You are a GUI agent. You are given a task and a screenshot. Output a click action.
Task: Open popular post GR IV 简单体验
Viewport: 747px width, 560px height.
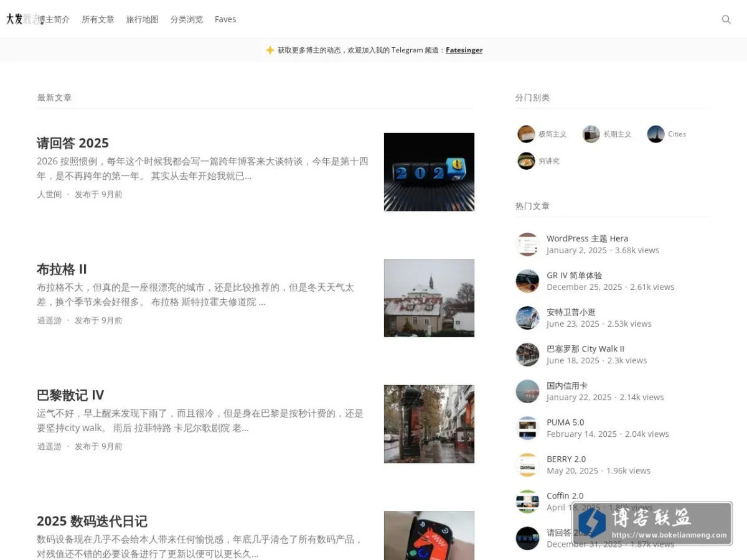(x=574, y=275)
